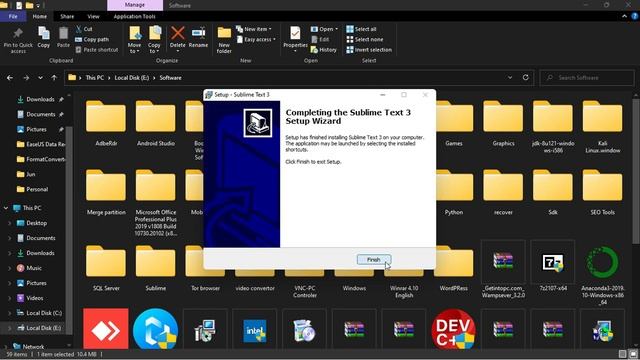The height and width of the screenshot is (360, 640).
Task: Select the SEO Tools folder
Action: (602, 193)
